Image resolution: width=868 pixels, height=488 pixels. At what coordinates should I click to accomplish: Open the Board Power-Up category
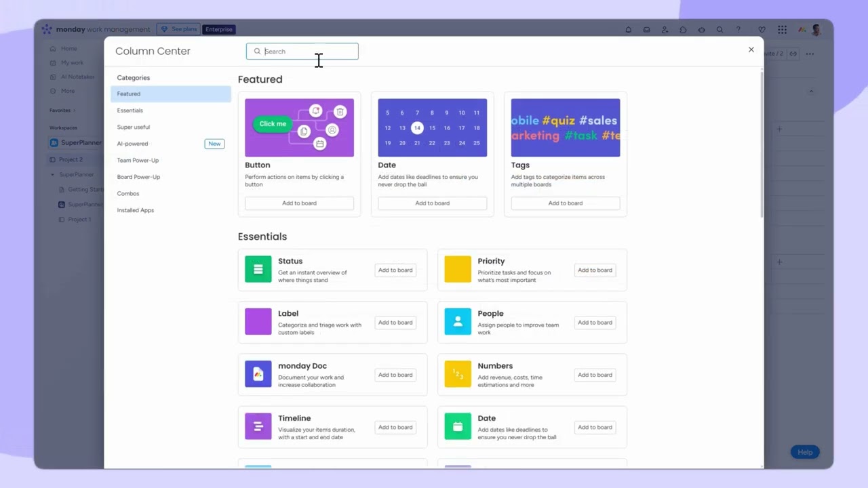[171, 177]
